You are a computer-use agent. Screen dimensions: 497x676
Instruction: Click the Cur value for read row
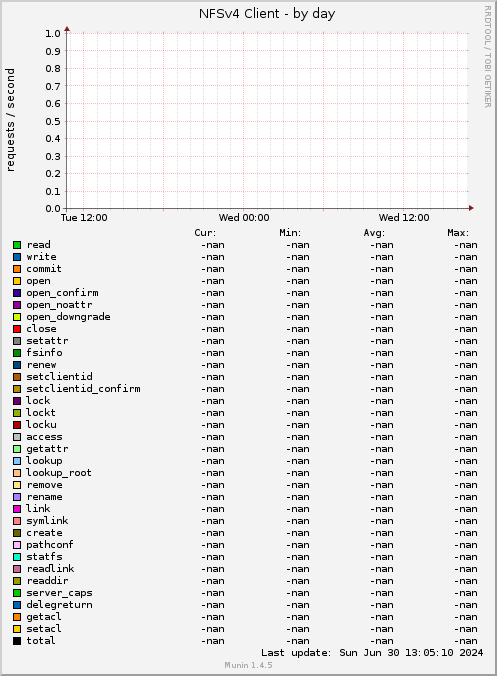213,245
